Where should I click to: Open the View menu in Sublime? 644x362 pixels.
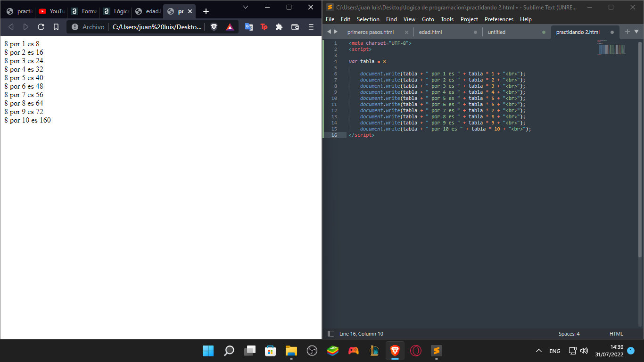click(409, 19)
